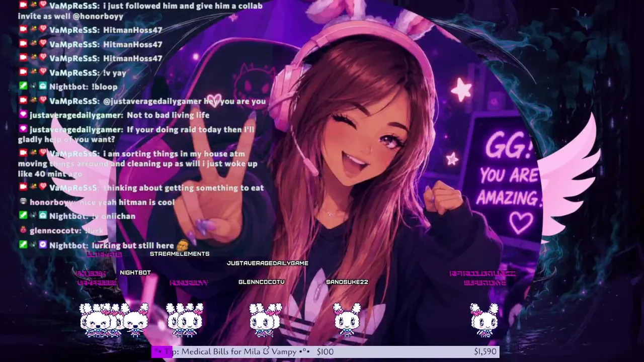Click the $100 amount on the tip bar
The width and height of the screenshot is (644, 362).
click(x=325, y=352)
